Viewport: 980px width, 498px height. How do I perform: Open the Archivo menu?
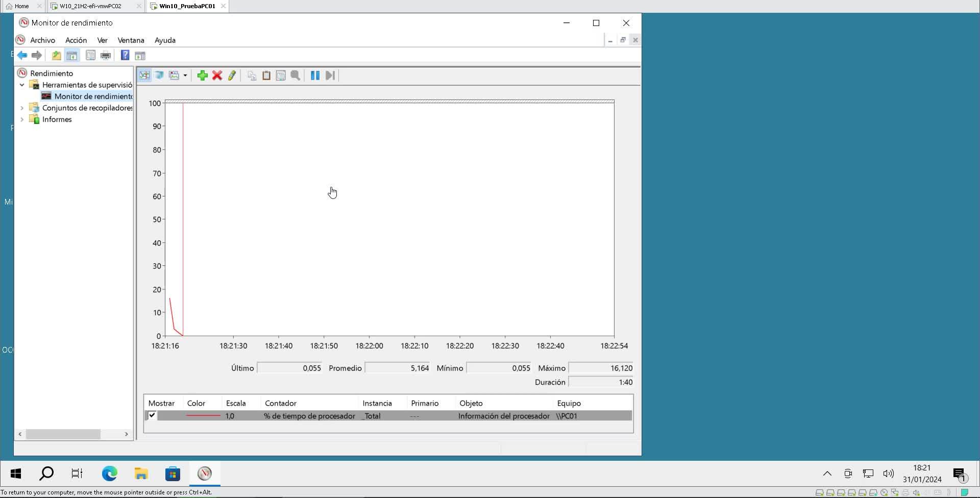(x=42, y=40)
